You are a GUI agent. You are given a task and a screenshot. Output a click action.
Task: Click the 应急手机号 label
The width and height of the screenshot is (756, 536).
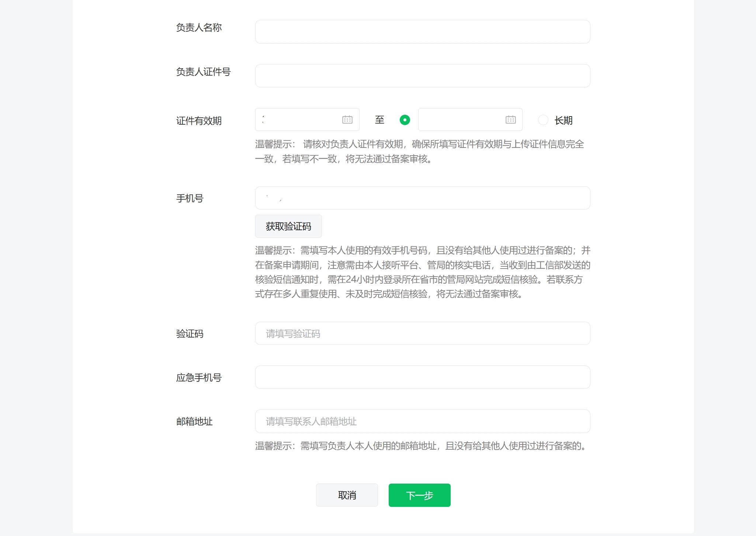[x=199, y=378]
